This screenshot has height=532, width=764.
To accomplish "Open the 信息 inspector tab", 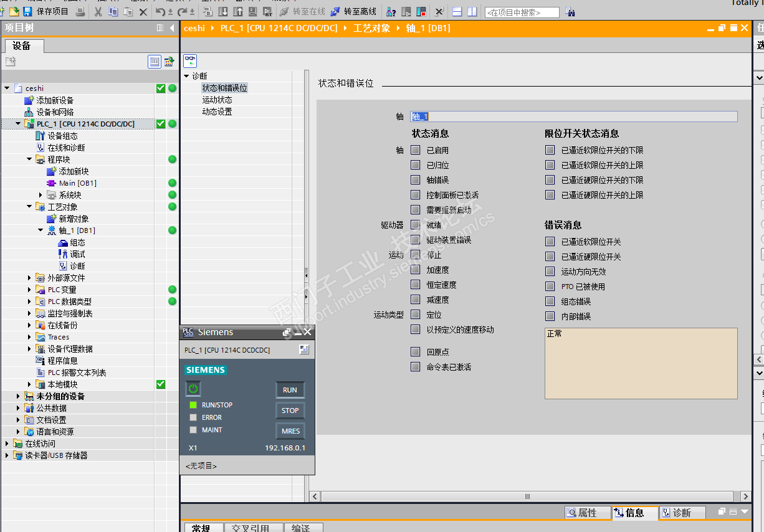I will click(635, 513).
